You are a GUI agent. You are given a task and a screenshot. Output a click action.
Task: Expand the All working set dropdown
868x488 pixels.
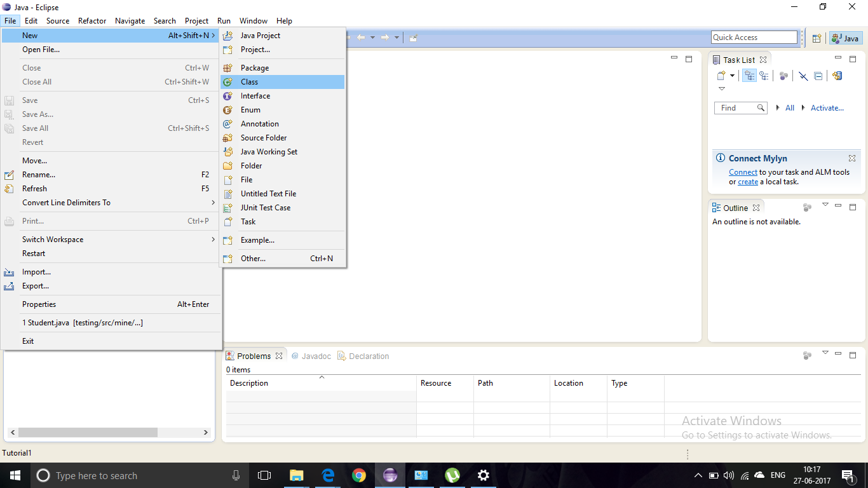[778, 108]
